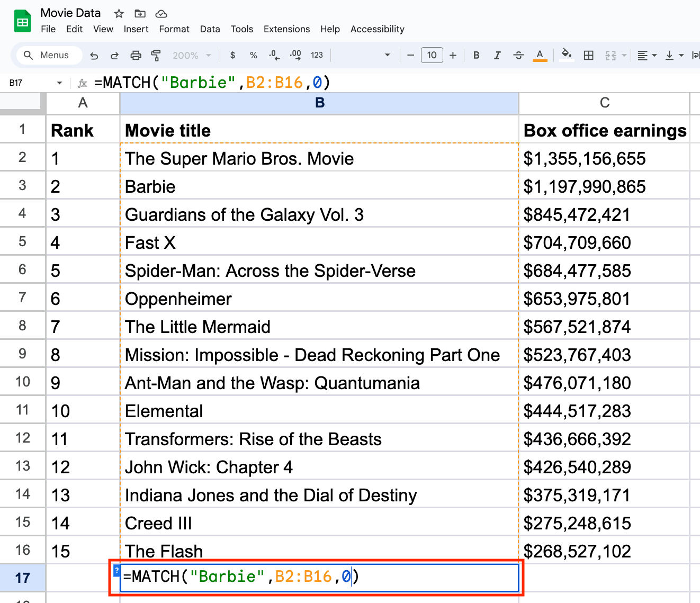The width and height of the screenshot is (700, 603).
Task: Open vertical align dropdown
Action: tap(674, 55)
